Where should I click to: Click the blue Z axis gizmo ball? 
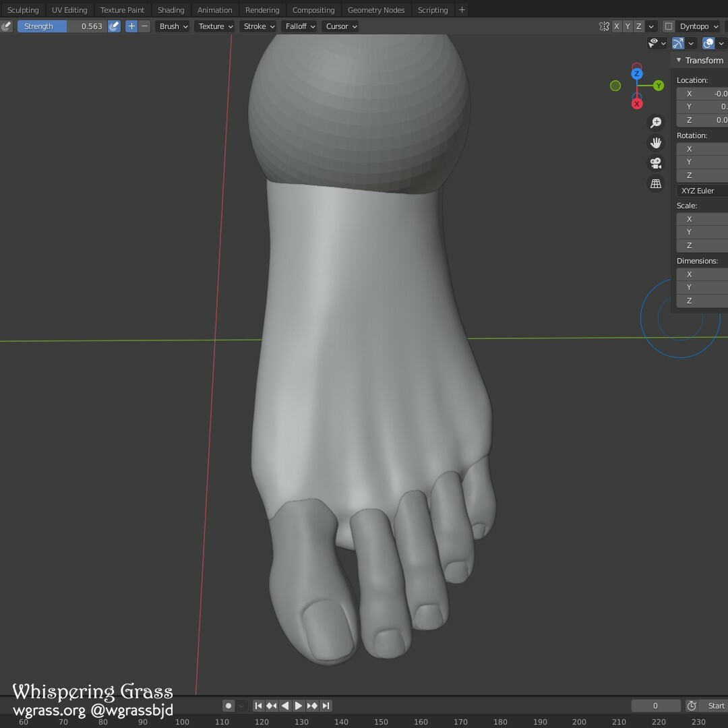pyautogui.click(x=636, y=73)
